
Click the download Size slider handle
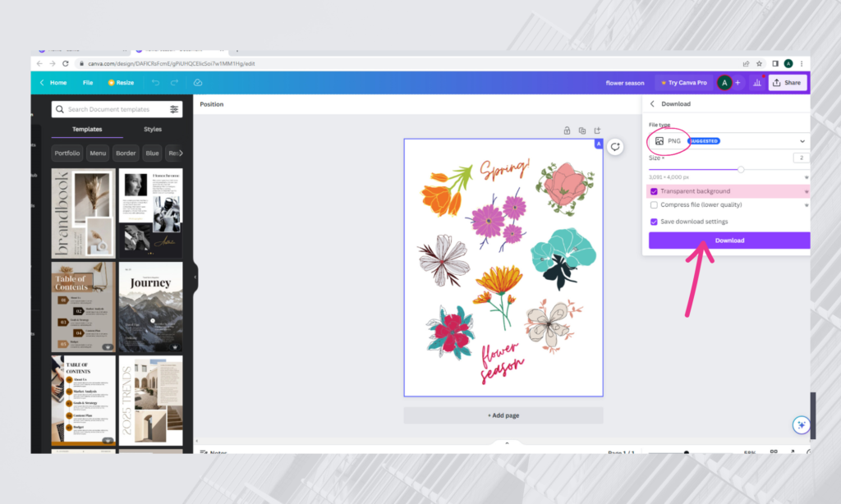pyautogui.click(x=741, y=169)
